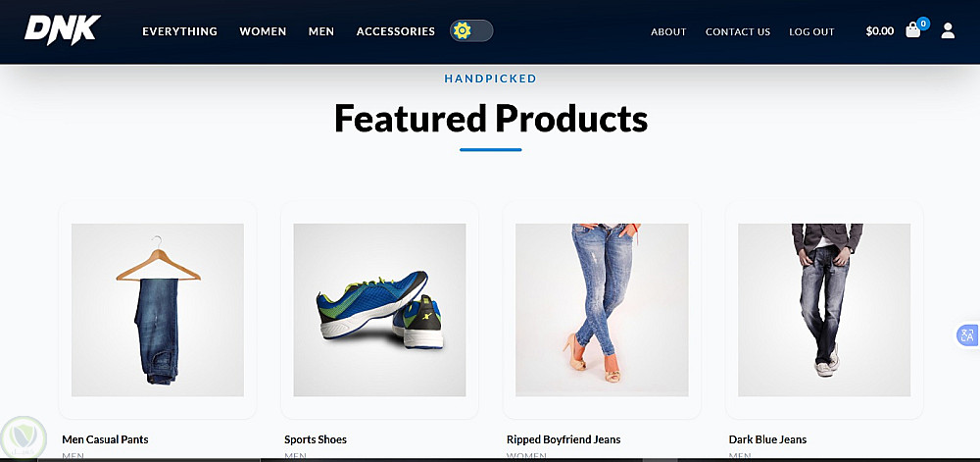Open the Everything menu item
This screenshot has width=980, height=462.
click(x=180, y=31)
